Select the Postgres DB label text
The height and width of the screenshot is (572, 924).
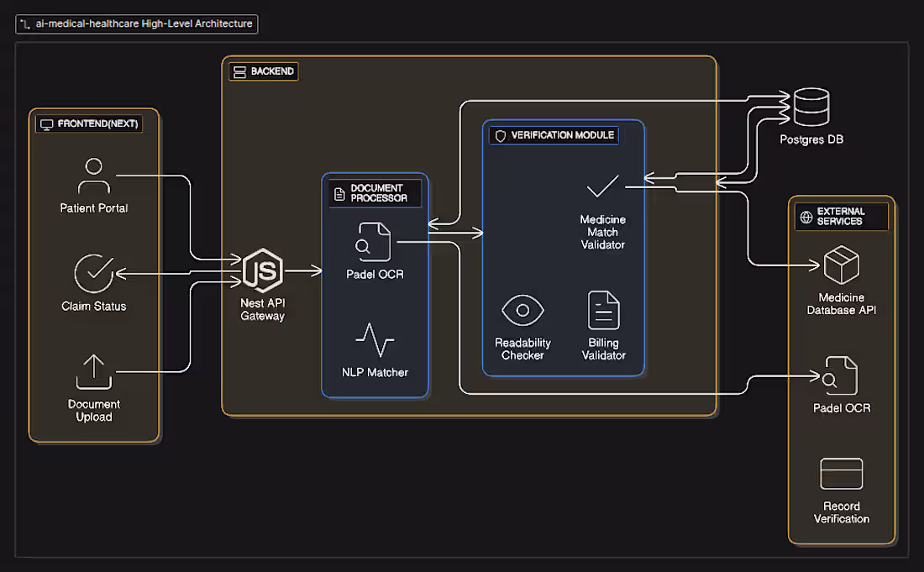[811, 139]
